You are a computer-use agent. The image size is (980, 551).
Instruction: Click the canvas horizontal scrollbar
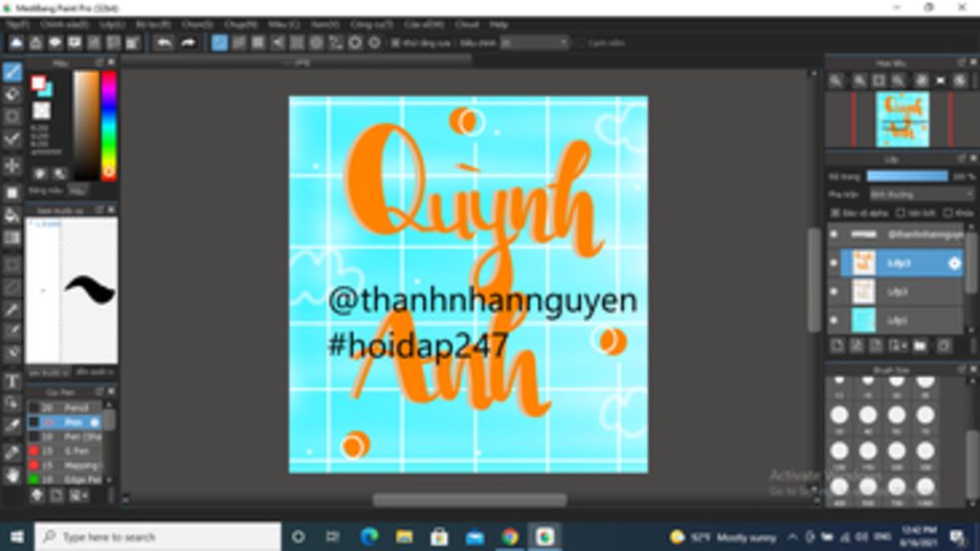(470, 499)
